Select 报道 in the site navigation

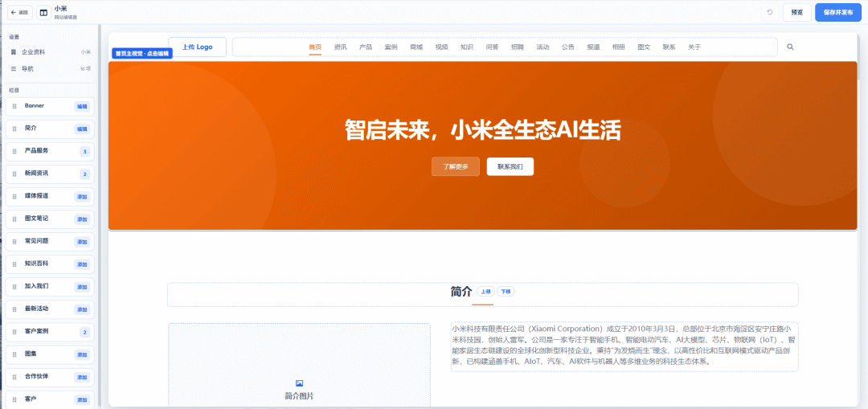coord(593,47)
